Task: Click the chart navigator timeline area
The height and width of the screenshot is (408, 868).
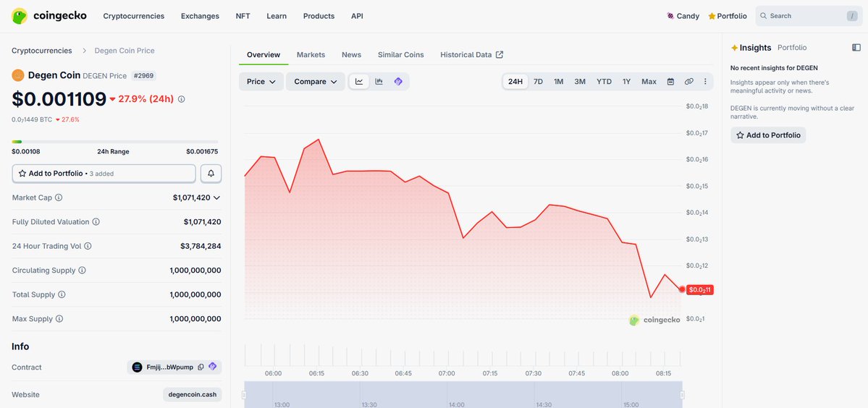Action: tap(463, 395)
